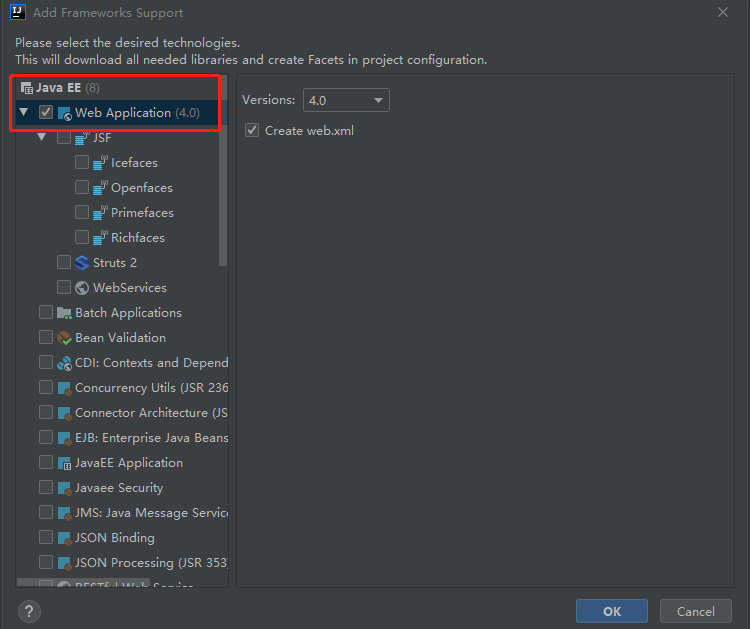Viewport: 750px width, 629px height.
Task: Click the JSON Processing icon
Action: pos(64,563)
